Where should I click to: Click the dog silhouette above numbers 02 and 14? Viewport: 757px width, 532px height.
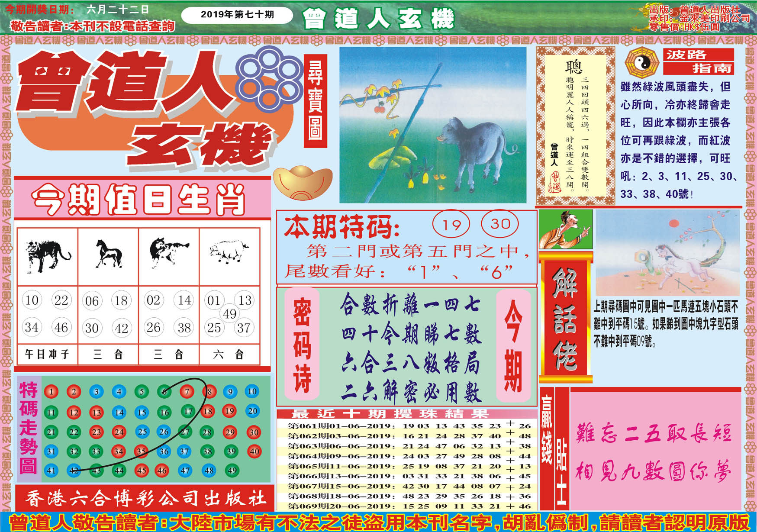pyautogui.click(x=168, y=253)
